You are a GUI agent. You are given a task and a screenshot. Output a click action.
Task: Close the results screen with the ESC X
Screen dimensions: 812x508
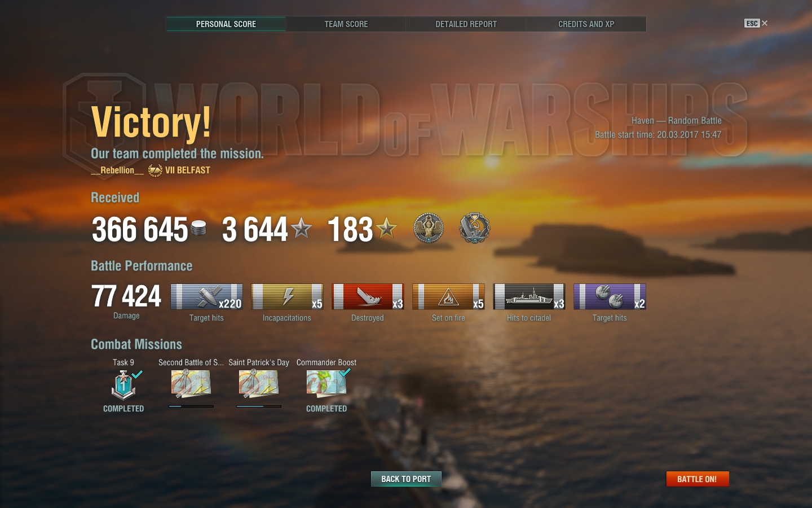coord(756,23)
